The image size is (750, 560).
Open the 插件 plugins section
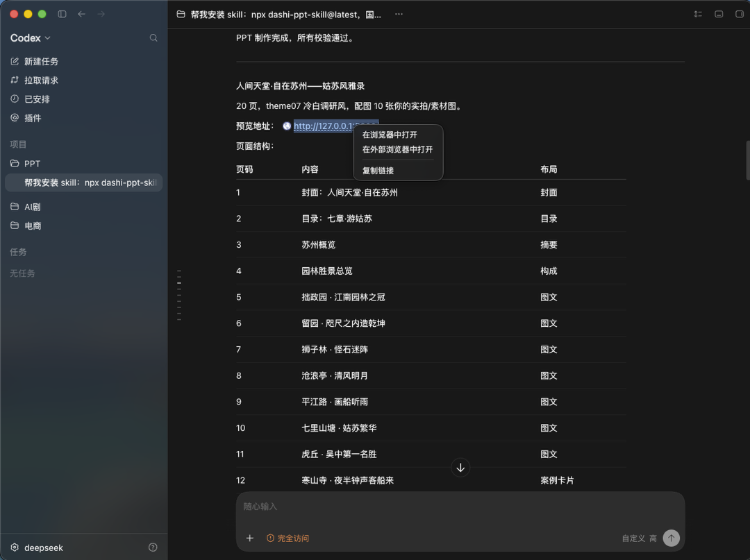(26, 118)
